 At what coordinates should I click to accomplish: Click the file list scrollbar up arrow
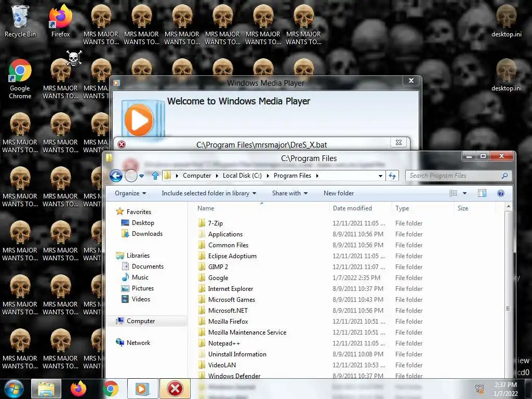(508, 207)
